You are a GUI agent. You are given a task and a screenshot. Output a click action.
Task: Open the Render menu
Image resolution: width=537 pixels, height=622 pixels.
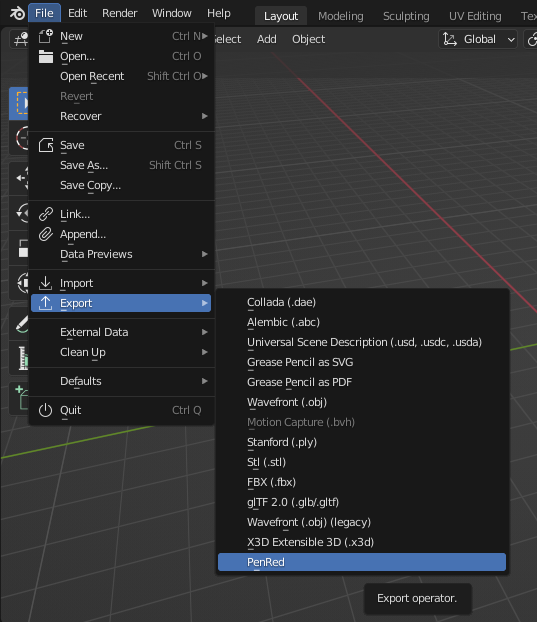click(119, 13)
